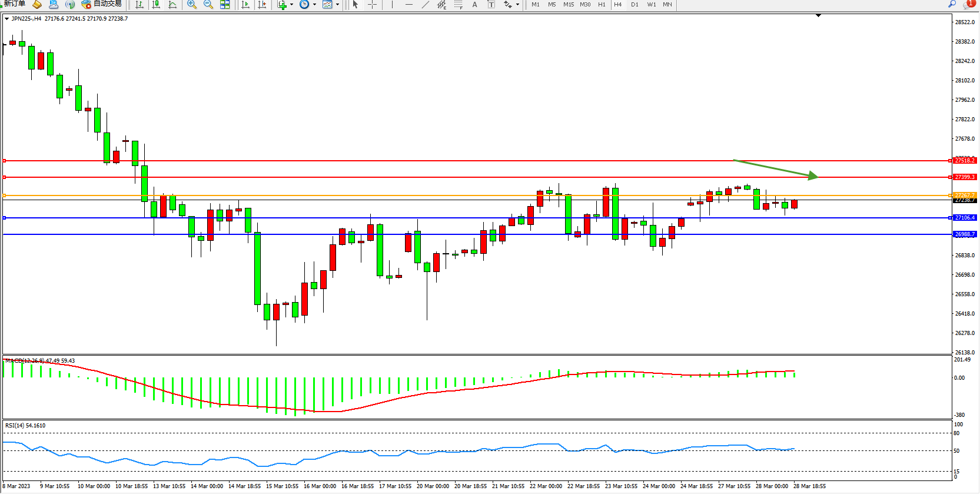Viewport: 980px width, 494px height.
Task: Tile chart windows with the grid icon
Action: pyautogui.click(x=225, y=5)
